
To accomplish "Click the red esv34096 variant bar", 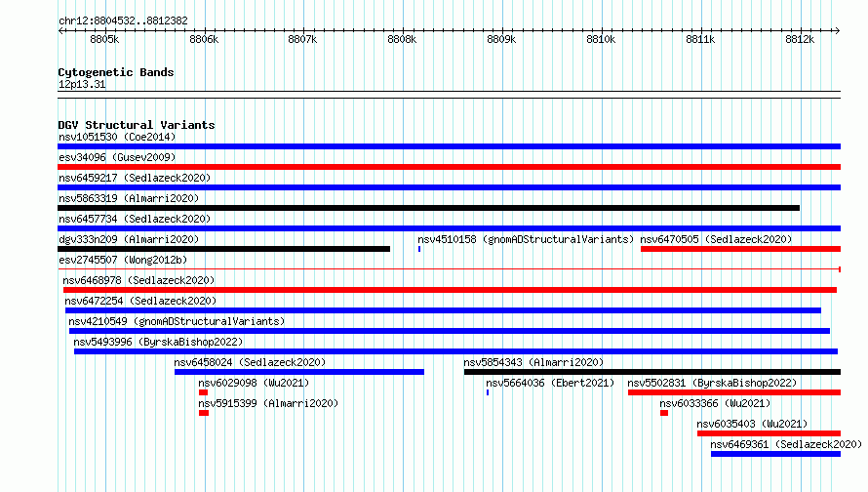I will pos(449,167).
